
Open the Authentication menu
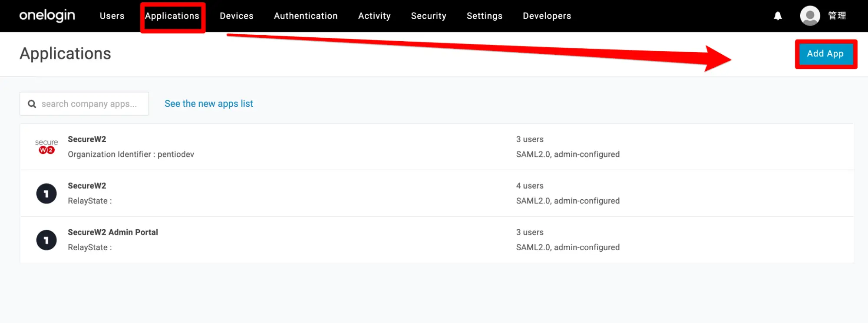pyautogui.click(x=306, y=16)
